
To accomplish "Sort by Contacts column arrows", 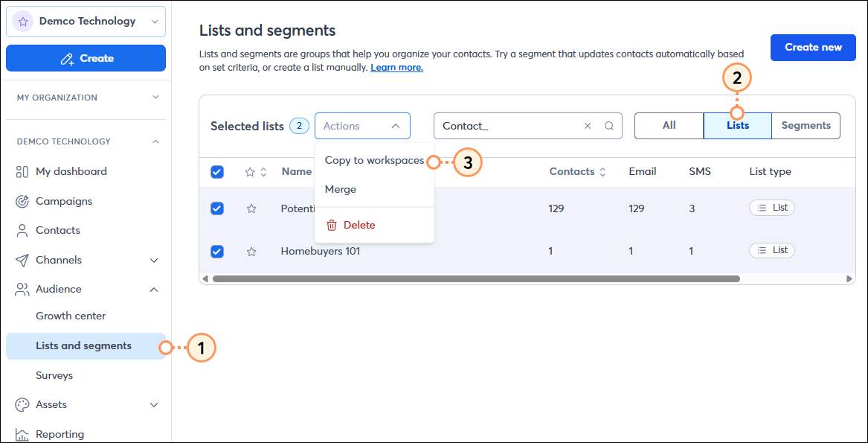I will pyautogui.click(x=602, y=173).
